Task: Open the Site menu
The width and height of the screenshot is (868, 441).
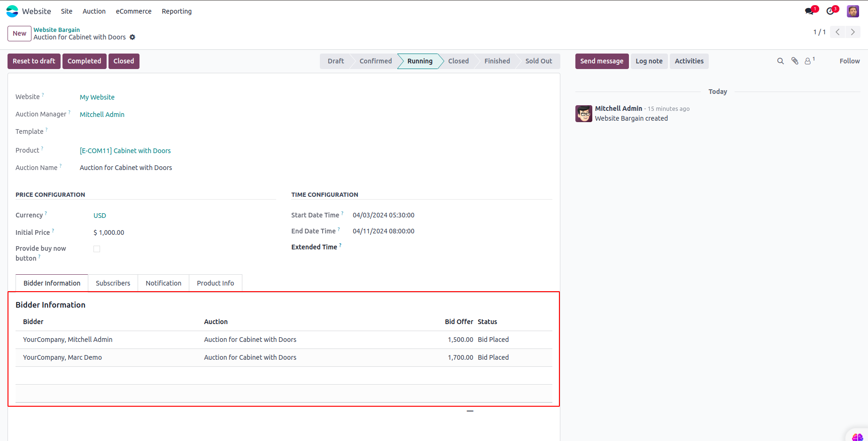Action: tap(67, 11)
